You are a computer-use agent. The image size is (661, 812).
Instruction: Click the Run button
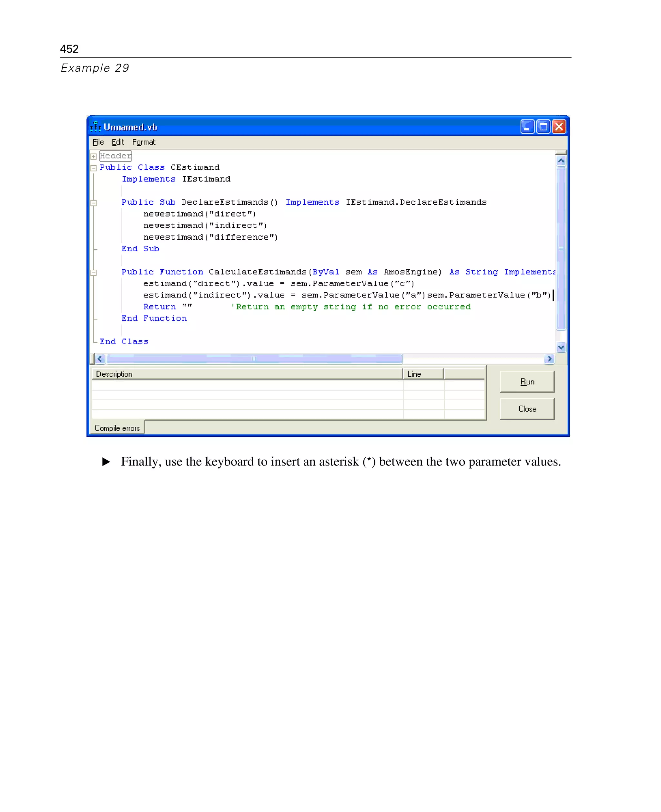[x=527, y=381]
